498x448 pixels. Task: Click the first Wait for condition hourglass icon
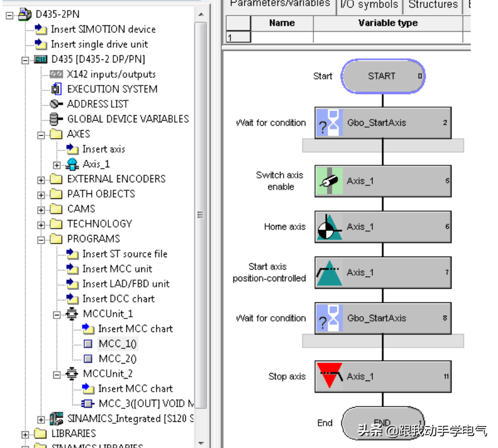[x=330, y=123]
